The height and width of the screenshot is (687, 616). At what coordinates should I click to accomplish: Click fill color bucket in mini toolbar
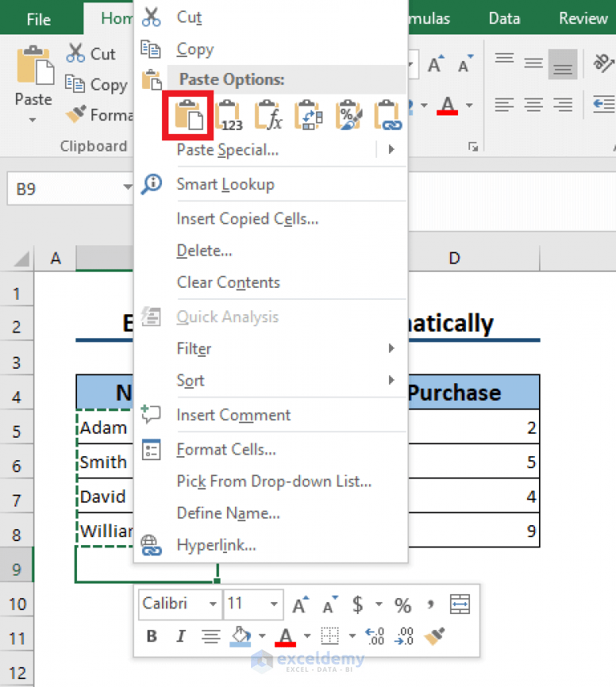[x=241, y=636]
